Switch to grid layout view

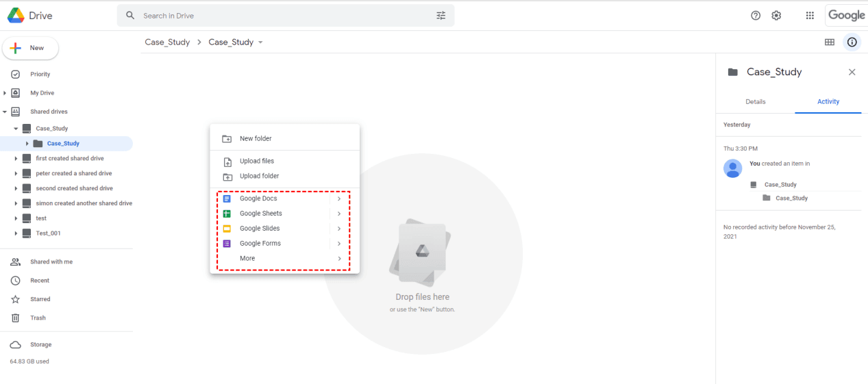[830, 42]
